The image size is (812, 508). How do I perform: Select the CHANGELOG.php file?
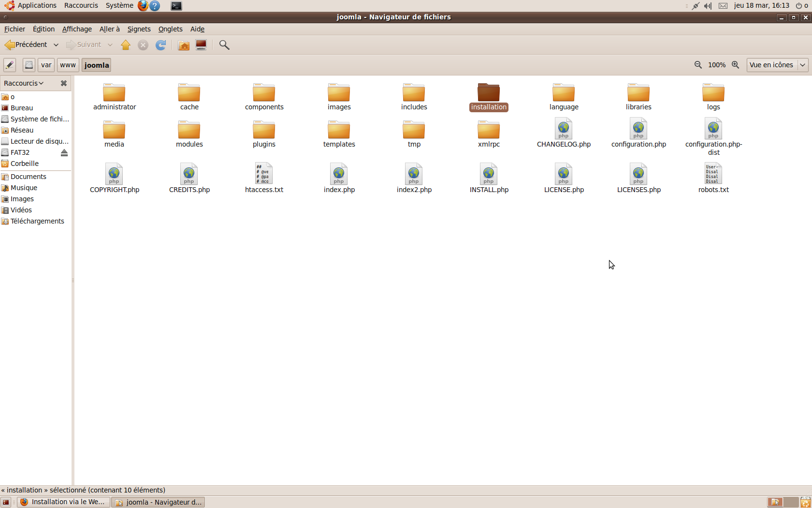click(x=564, y=133)
